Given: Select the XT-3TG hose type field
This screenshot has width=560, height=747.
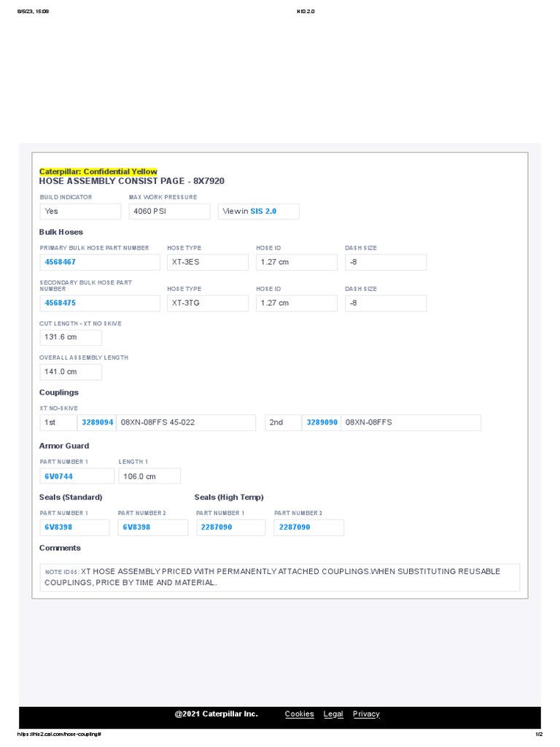Looking at the screenshot, I should 208,303.
